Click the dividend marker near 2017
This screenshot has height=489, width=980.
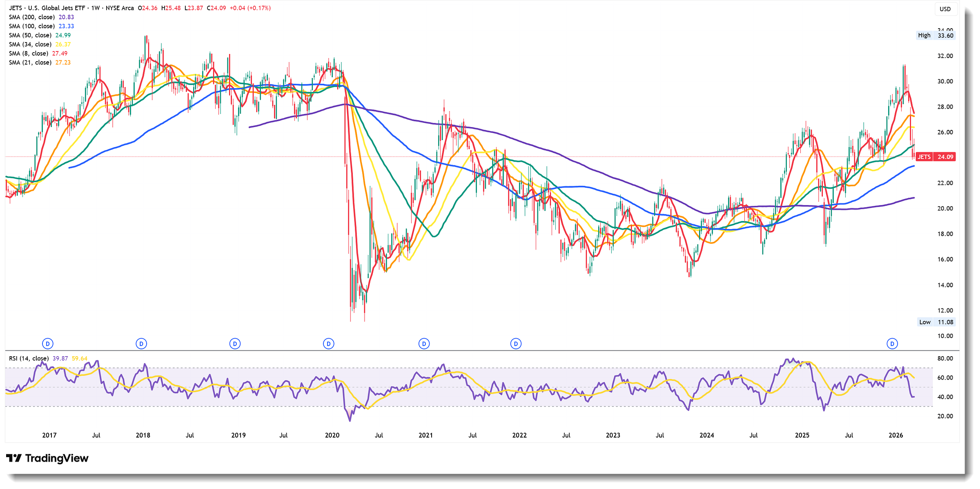tap(48, 344)
